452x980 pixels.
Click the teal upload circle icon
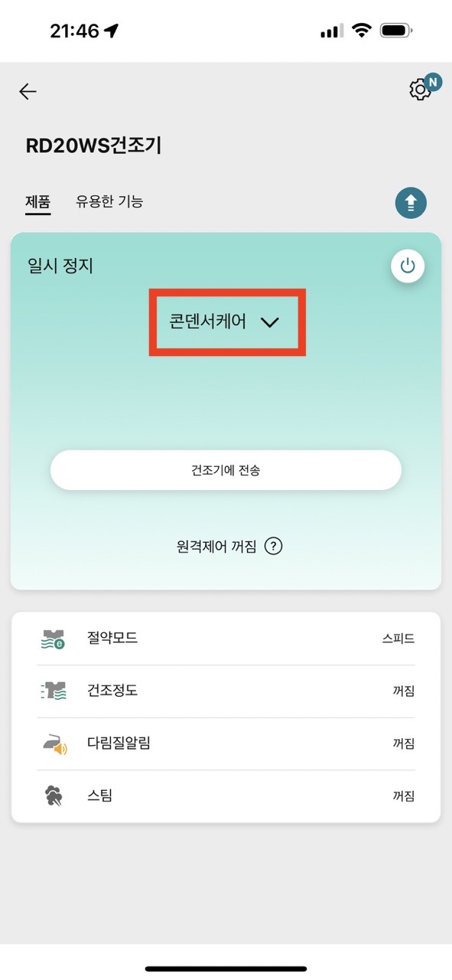[x=410, y=203]
